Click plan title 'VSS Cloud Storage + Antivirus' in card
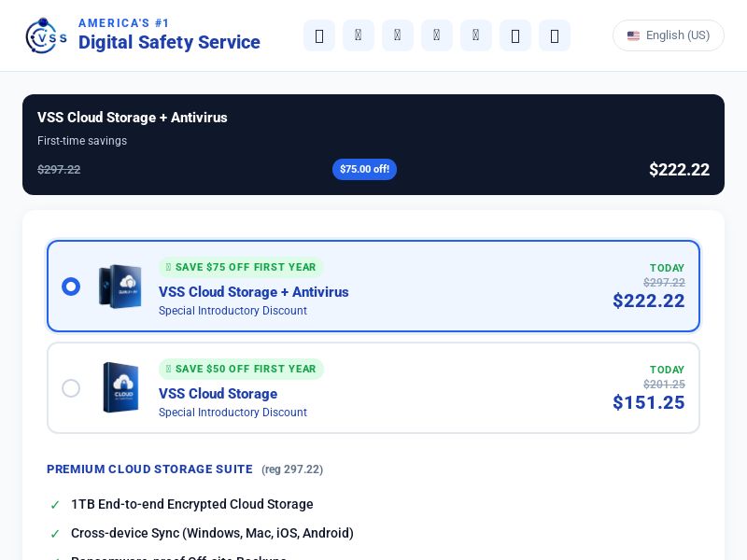747x560 pixels. 253,292
